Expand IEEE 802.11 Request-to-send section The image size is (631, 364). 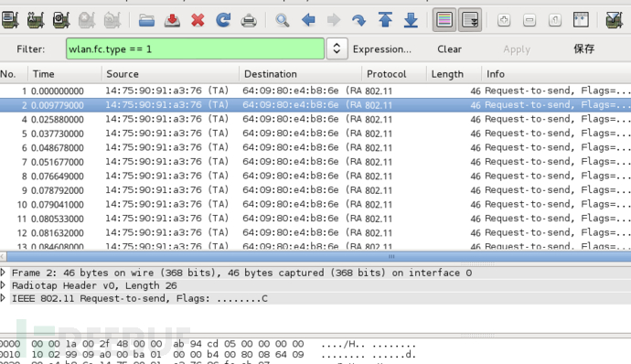pyautogui.click(x=4, y=298)
